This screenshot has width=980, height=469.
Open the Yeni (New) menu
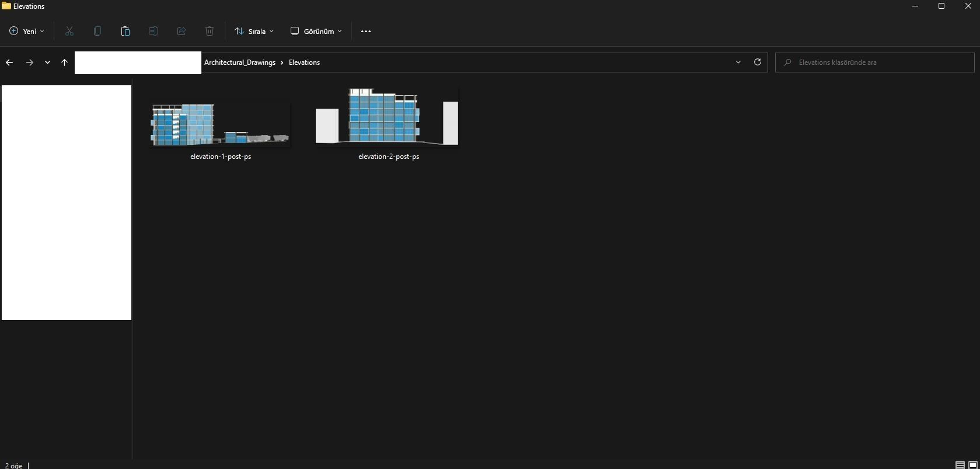point(27,31)
